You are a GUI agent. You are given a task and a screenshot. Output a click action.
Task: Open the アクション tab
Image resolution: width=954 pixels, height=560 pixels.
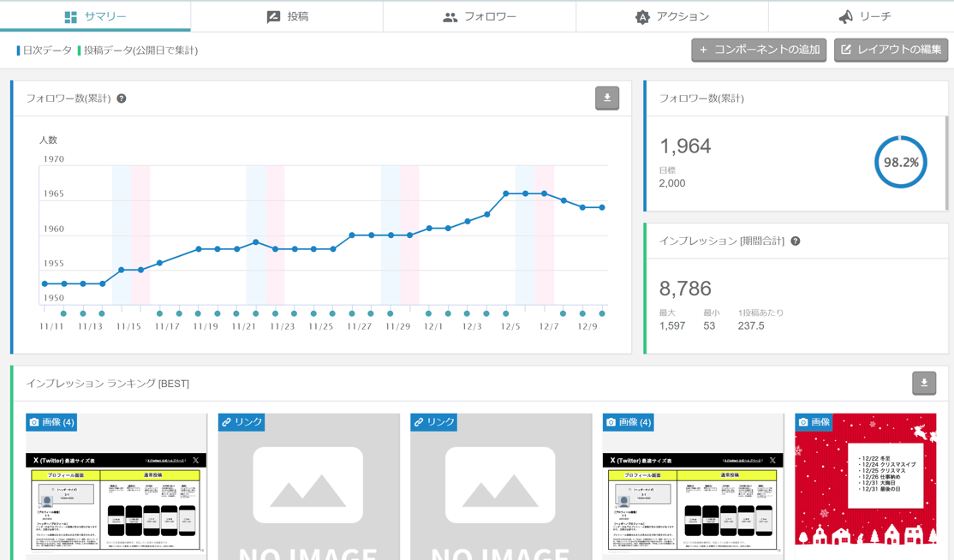coord(672,16)
